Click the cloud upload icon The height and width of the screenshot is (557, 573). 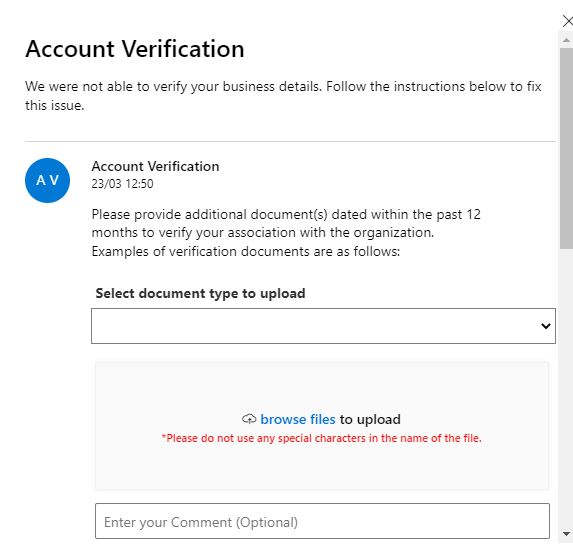pyautogui.click(x=249, y=419)
